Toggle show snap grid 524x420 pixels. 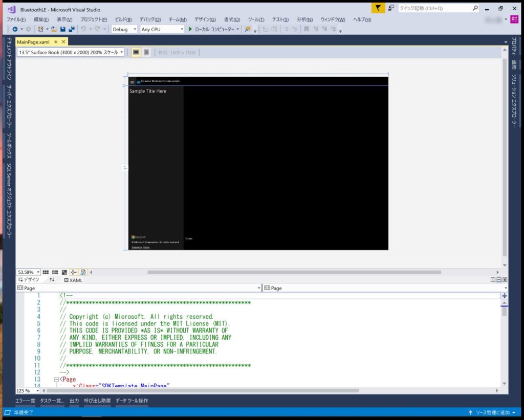coord(46,272)
